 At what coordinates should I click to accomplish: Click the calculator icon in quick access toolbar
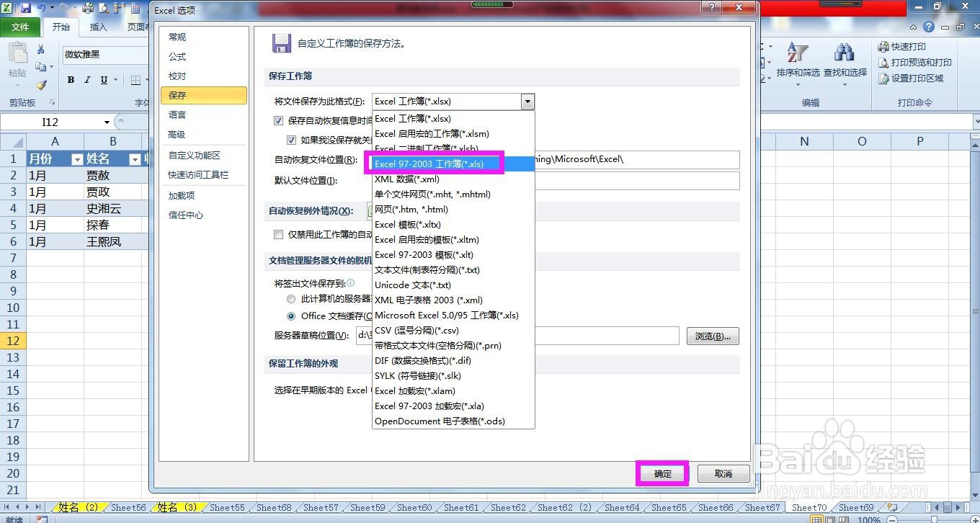pos(135,8)
